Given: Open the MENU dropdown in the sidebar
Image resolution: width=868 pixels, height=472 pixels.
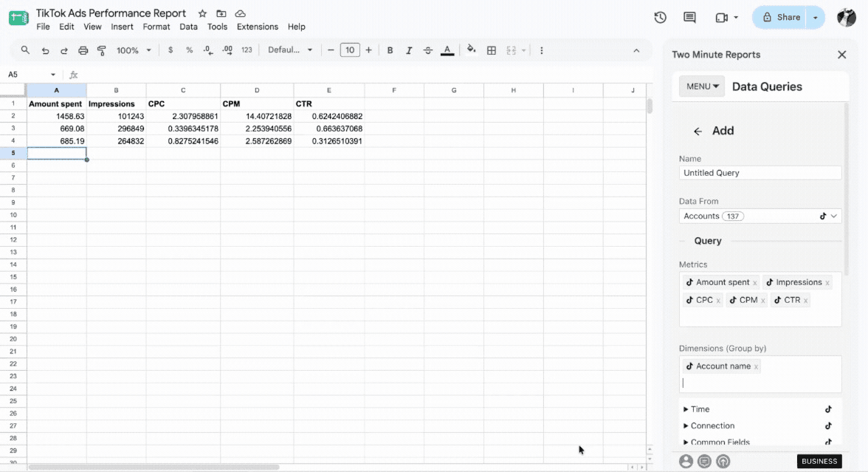Looking at the screenshot, I should pos(702,86).
